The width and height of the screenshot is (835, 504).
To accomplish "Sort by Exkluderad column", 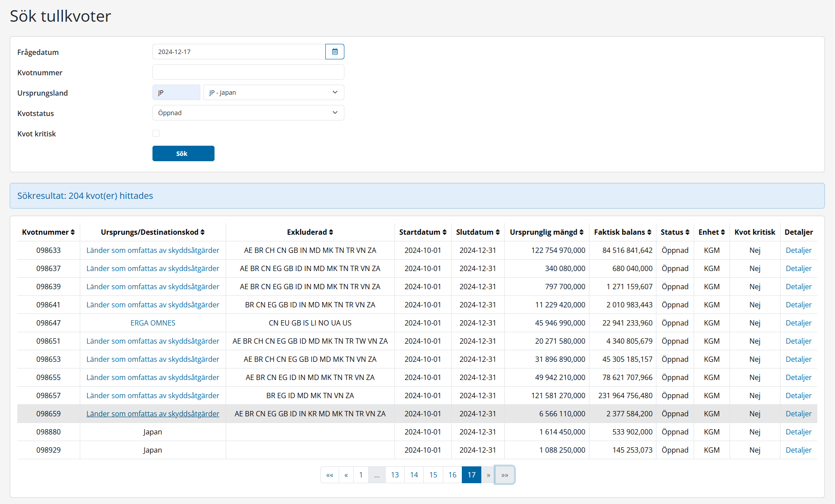I will (310, 232).
